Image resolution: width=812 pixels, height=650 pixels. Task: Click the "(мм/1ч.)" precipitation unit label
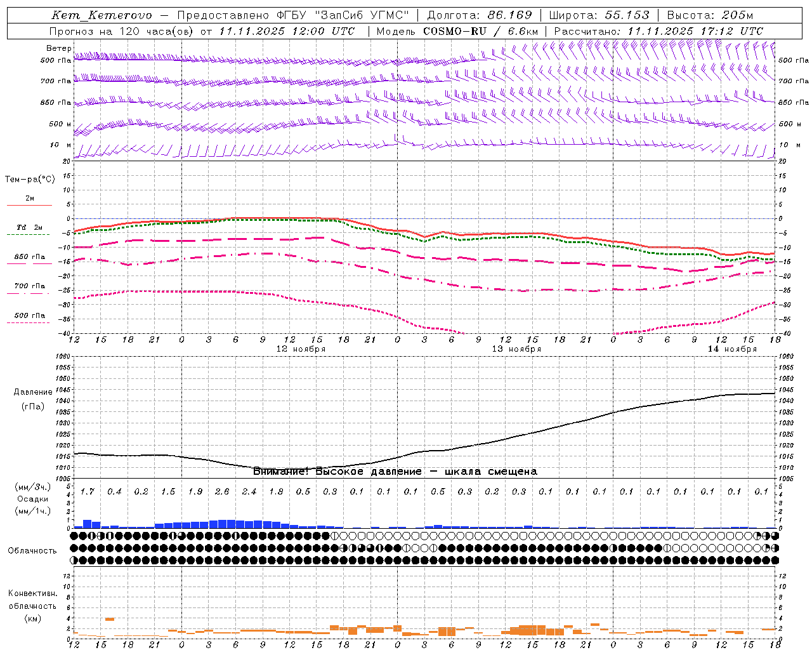tap(32, 511)
